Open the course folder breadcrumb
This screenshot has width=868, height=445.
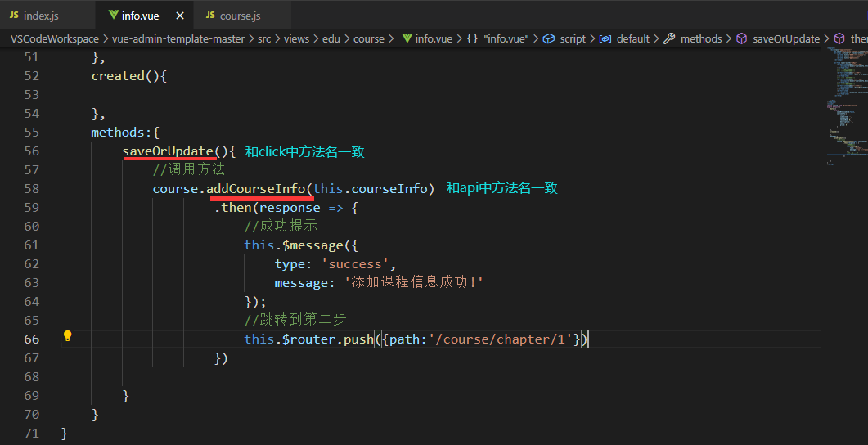(369, 38)
